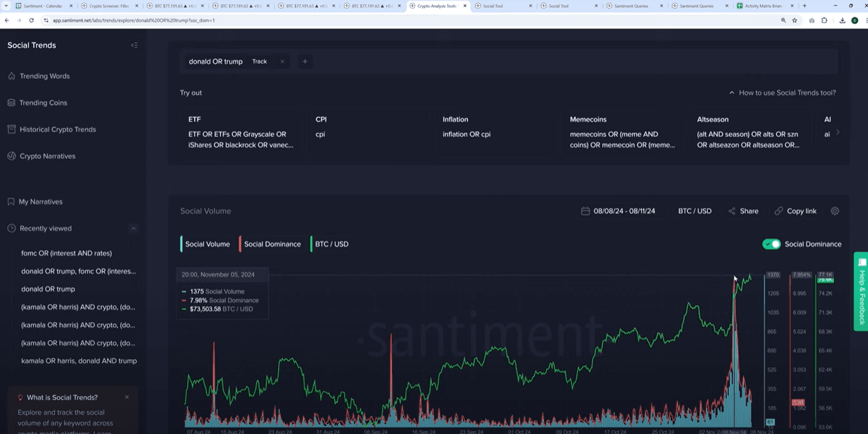Collapse How to use Social Trends tool
868x434 pixels.
pos(782,93)
